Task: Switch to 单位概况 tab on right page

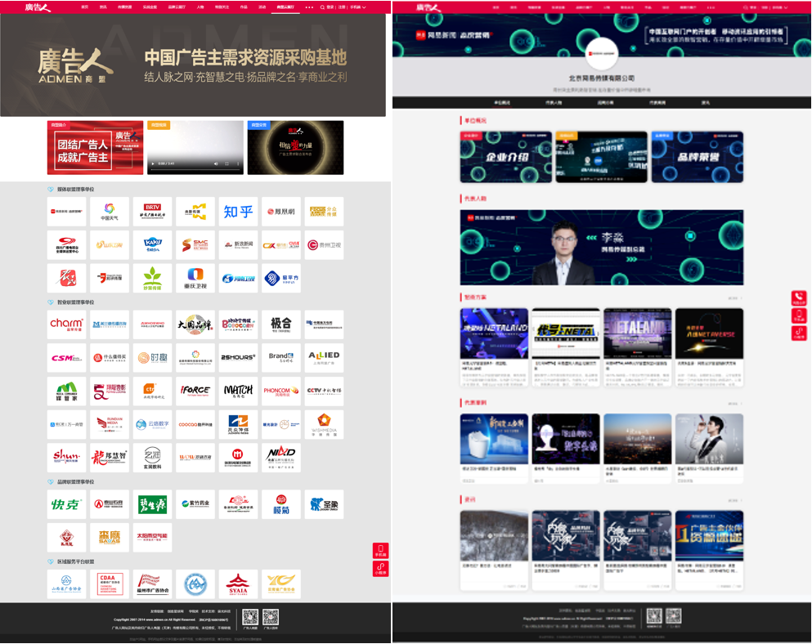Action: (x=502, y=102)
